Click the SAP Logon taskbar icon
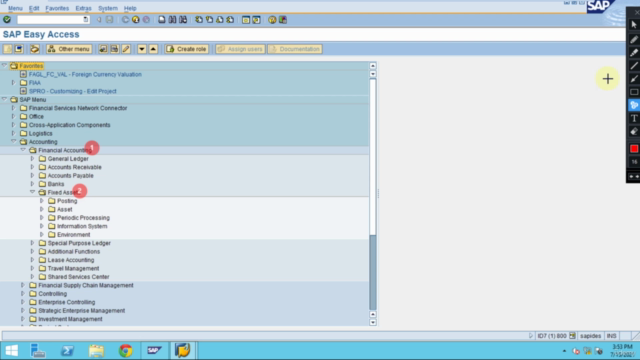This screenshot has width=640, height=360. click(155, 350)
